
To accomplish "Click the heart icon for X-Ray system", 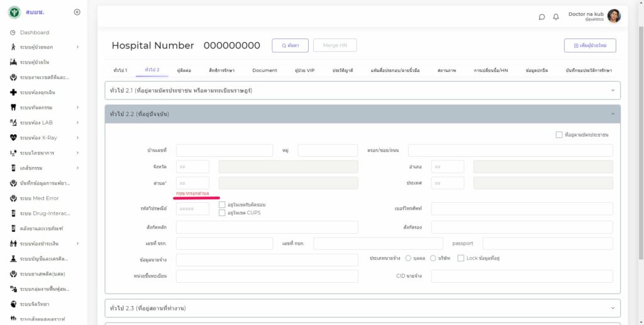I will pyautogui.click(x=13, y=137).
